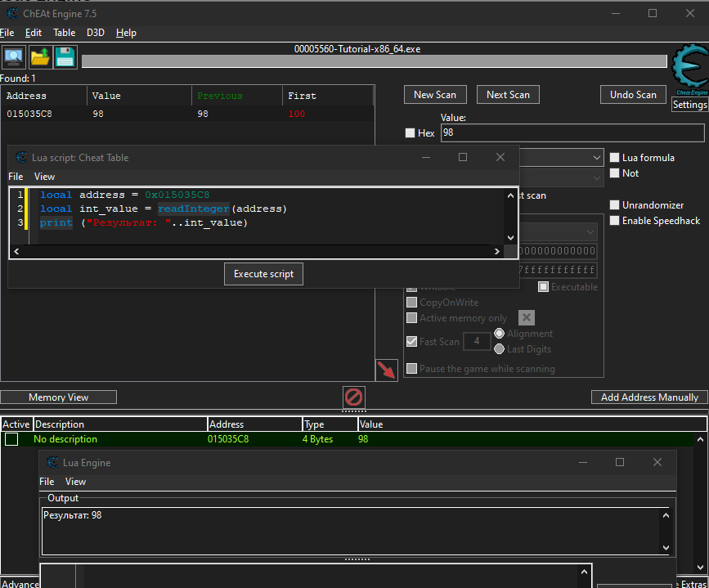Select the Alignment radio button
Image resolution: width=709 pixels, height=588 pixels.
pyautogui.click(x=499, y=334)
